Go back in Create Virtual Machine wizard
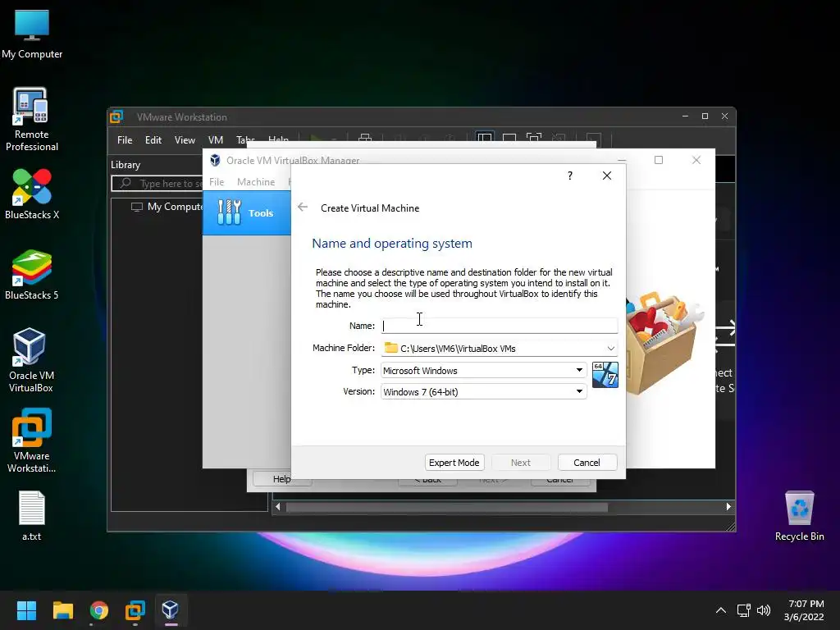Image resolution: width=840 pixels, height=630 pixels. point(303,208)
